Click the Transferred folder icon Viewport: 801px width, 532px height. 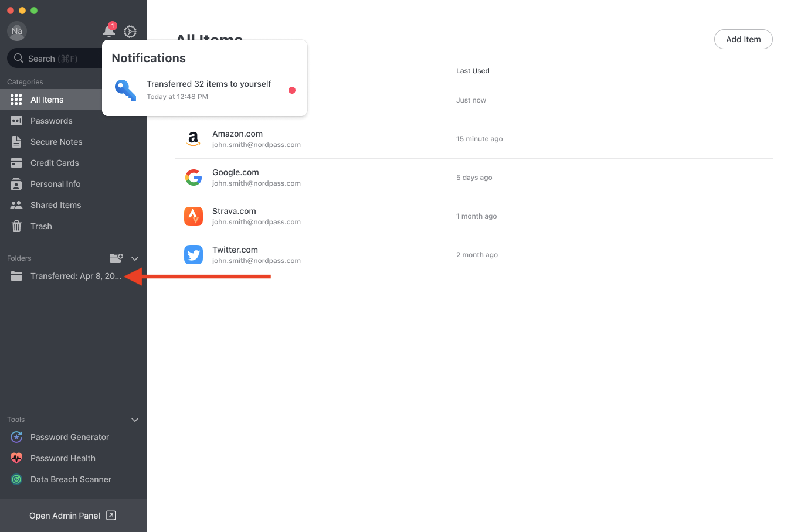16,276
